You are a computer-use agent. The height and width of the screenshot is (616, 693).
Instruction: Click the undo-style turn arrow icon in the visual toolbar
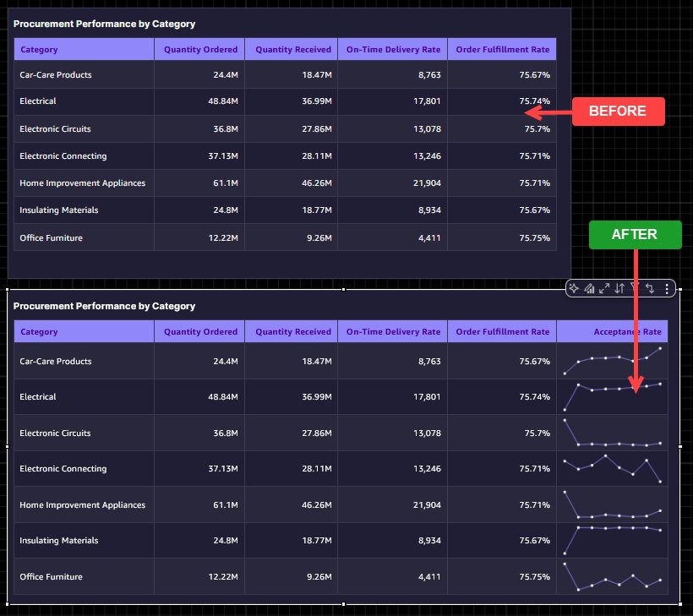click(650, 288)
